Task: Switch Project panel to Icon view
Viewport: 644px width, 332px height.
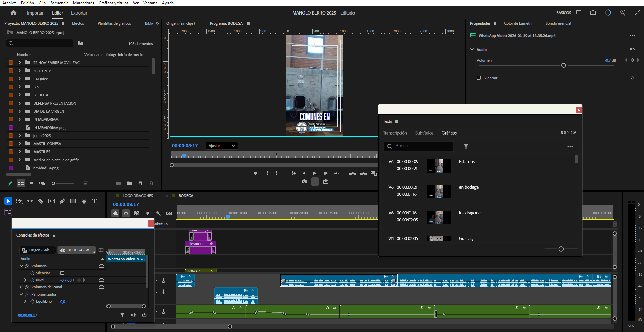Action: 32,183
